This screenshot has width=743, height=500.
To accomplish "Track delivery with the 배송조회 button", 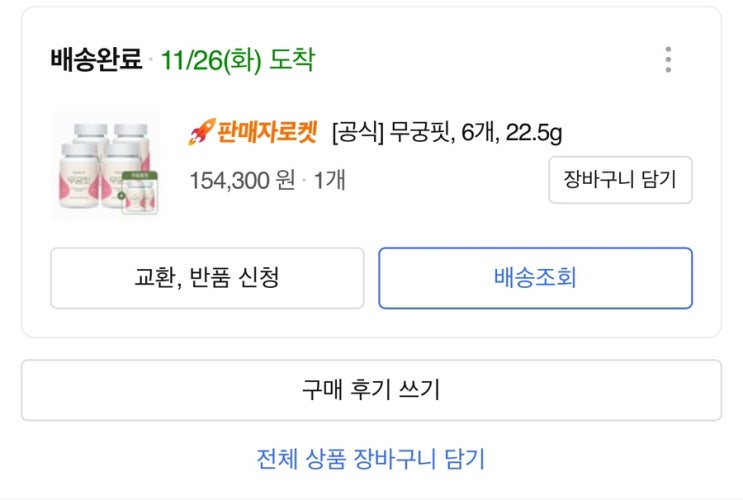I will point(535,278).
